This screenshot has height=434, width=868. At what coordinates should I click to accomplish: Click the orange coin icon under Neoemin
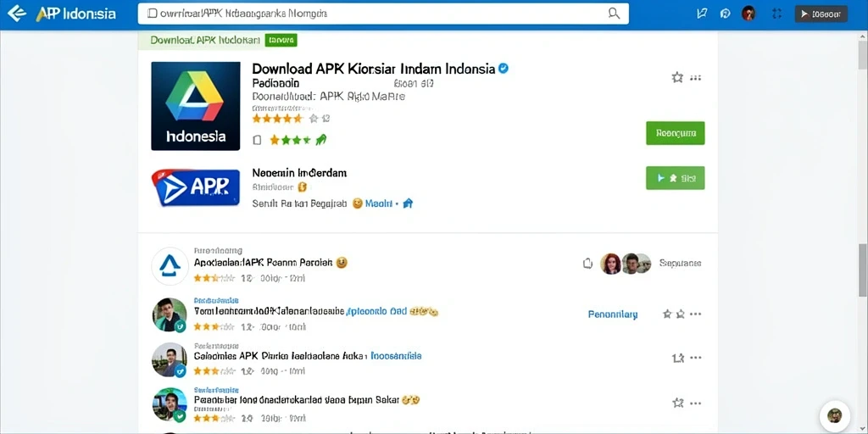click(x=303, y=187)
